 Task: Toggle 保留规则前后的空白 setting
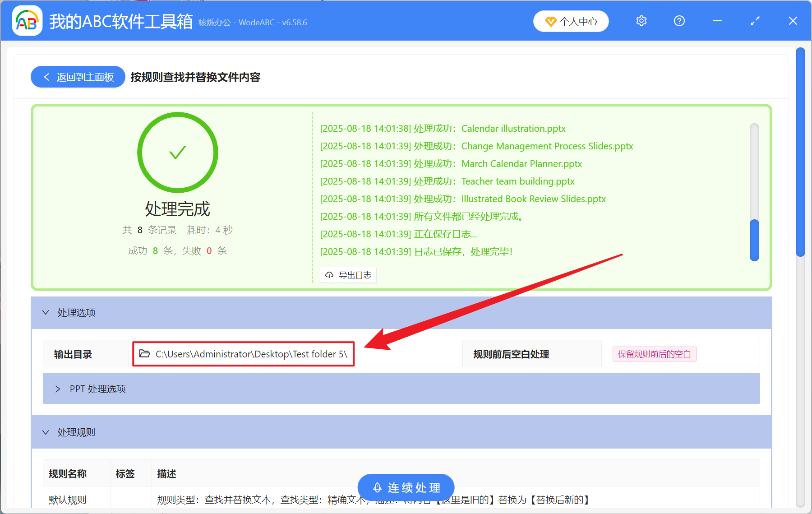(654, 354)
